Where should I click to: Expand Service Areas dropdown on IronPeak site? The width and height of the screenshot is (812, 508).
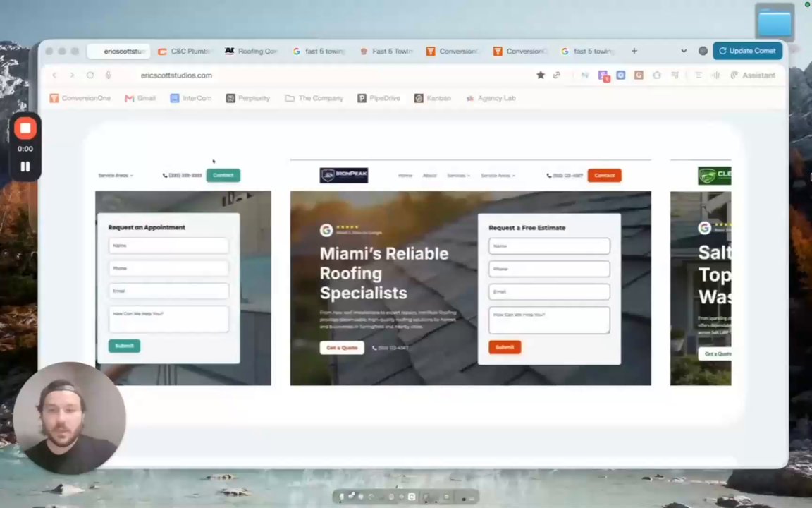(498, 176)
